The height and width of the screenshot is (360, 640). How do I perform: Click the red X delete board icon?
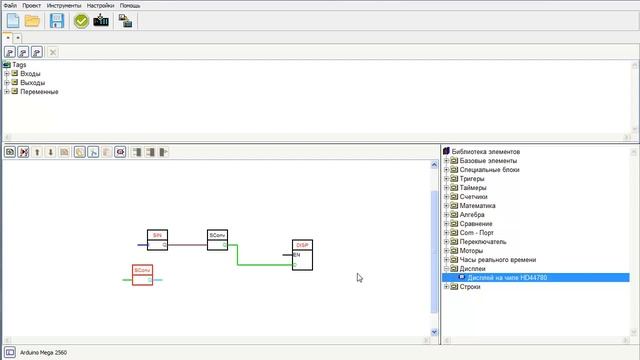23,152
